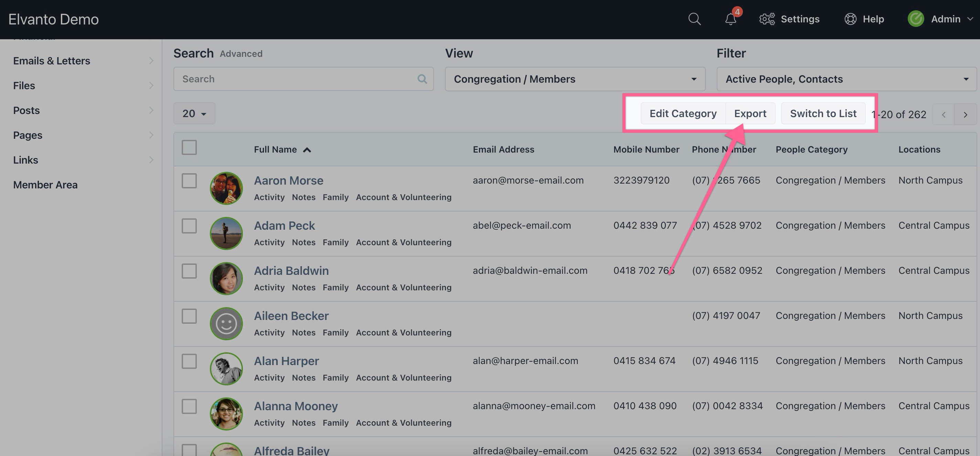Screen dimensions: 980x456
Task: Select Aileen Becker's row checkbox
Action: pos(189,316)
